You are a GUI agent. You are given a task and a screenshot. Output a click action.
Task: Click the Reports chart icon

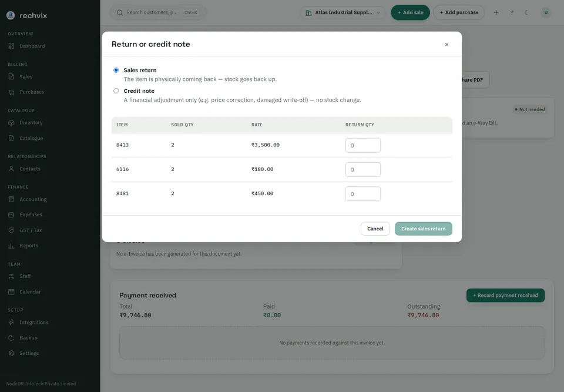click(12, 246)
